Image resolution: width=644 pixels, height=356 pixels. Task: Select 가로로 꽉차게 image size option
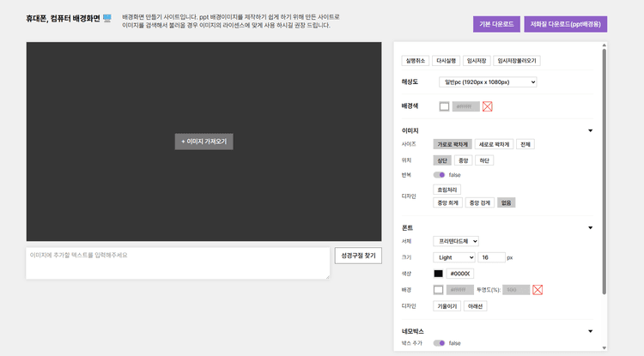[x=453, y=144]
